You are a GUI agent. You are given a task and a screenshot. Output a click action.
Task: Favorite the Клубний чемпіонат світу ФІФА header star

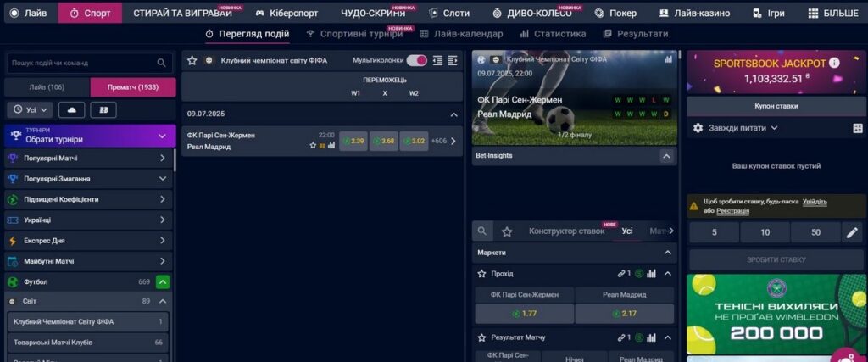[192, 61]
